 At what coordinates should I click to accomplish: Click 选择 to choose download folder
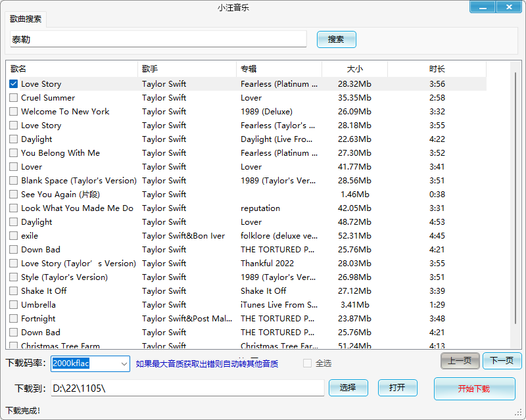348,388
